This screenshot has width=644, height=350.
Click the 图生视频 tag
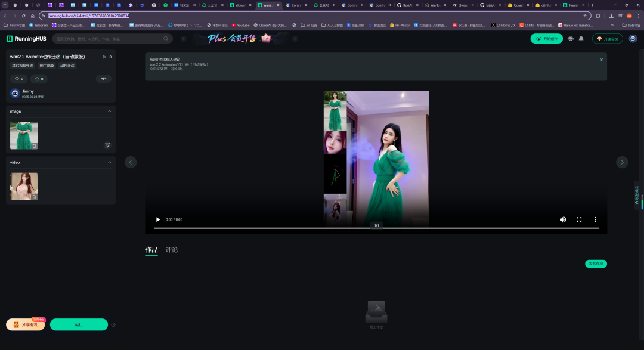pos(47,66)
